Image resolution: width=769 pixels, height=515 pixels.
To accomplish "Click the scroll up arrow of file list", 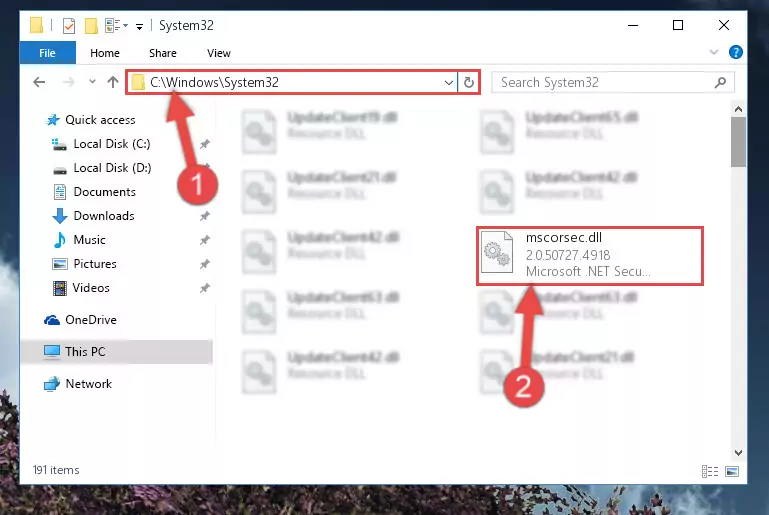I will pos(738,109).
